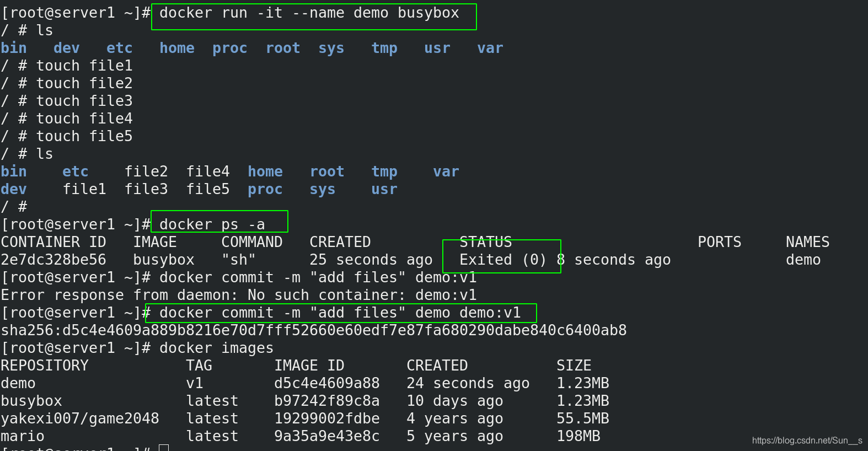Click the 'NAMES' column header
The width and height of the screenshot is (868, 451).
click(x=808, y=242)
